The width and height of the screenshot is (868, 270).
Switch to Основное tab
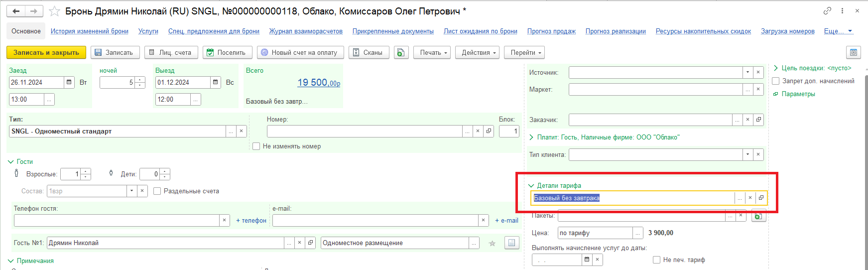(x=26, y=31)
